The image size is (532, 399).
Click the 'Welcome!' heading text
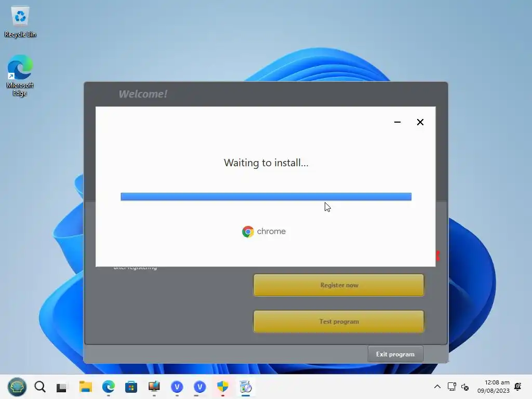point(143,94)
